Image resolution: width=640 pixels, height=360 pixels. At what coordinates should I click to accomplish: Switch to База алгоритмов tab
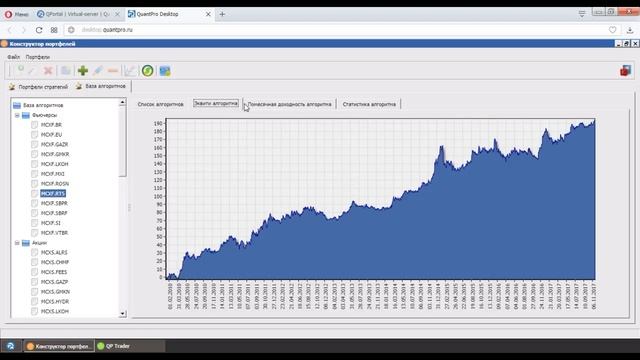tap(101, 87)
